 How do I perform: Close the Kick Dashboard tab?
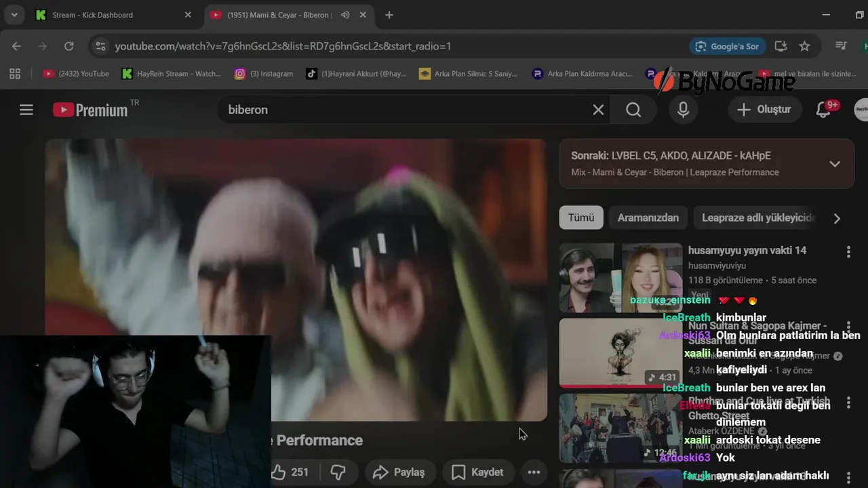[188, 15]
